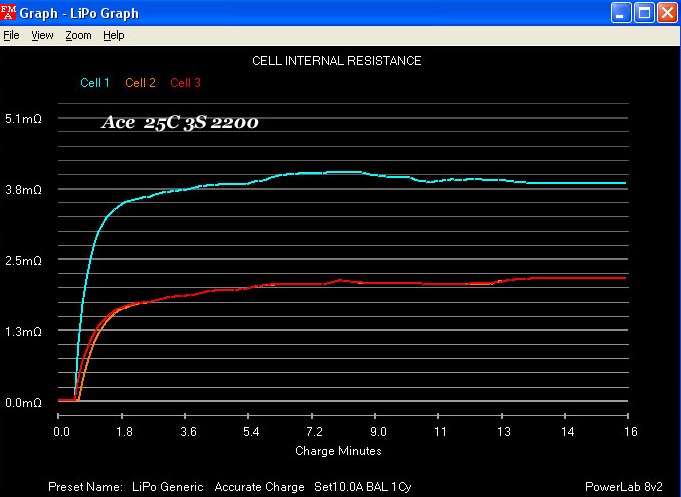Maximize the LiPo Graph window
The width and height of the screenshot is (681, 497).
645,13
